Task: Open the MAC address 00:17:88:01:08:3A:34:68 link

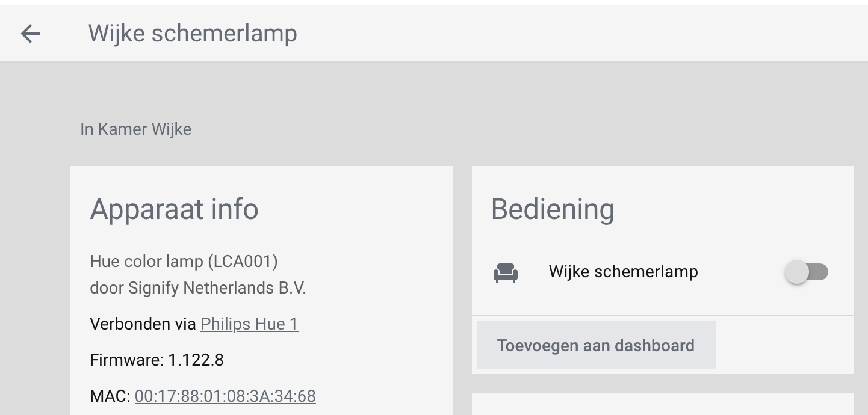Action: coord(225,396)
